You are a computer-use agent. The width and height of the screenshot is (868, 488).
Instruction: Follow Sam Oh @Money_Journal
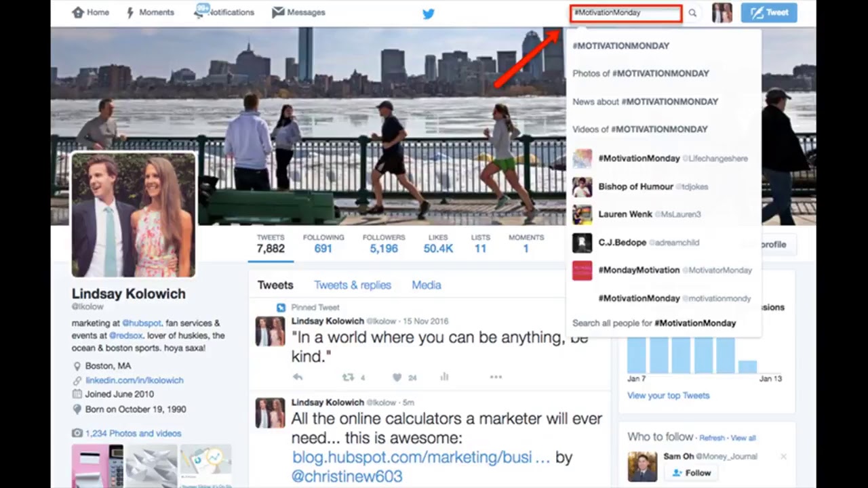point(691,473)
